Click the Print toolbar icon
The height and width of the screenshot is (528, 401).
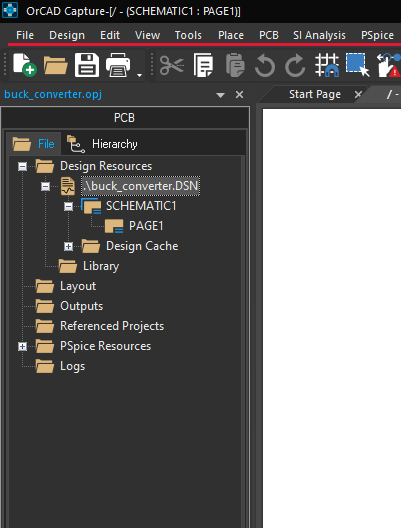pos(118,65)
